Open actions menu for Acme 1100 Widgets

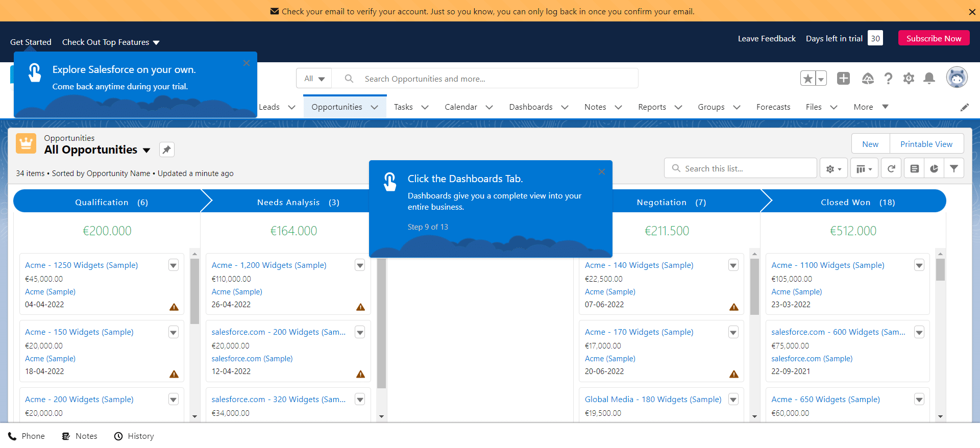click(919, 265)
